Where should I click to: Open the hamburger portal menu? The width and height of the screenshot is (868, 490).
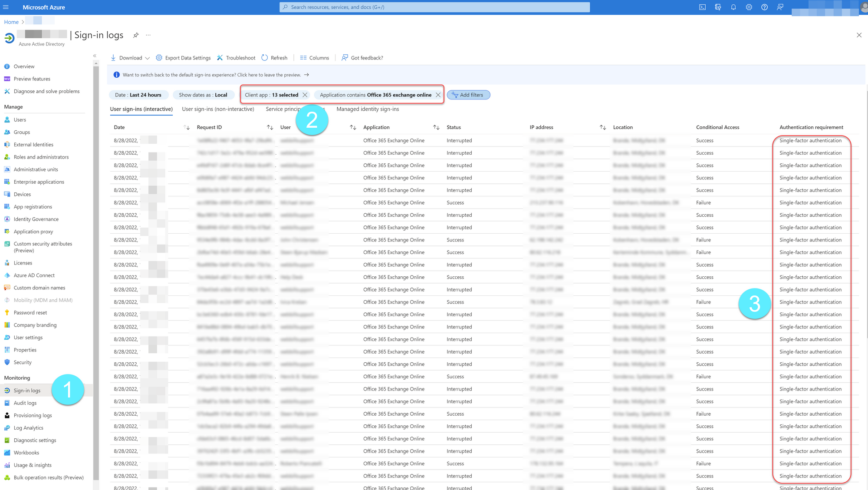[6, 7]
